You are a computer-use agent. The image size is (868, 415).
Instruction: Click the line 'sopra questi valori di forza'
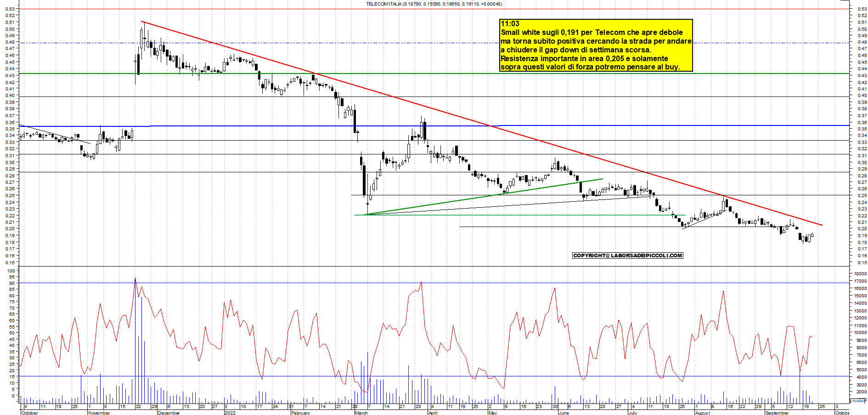click(590, 67)
